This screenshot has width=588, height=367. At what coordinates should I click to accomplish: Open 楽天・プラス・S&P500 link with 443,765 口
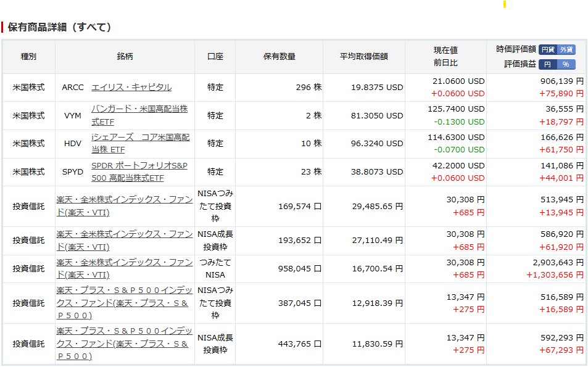pyautogui.click(x=124, y=344)
